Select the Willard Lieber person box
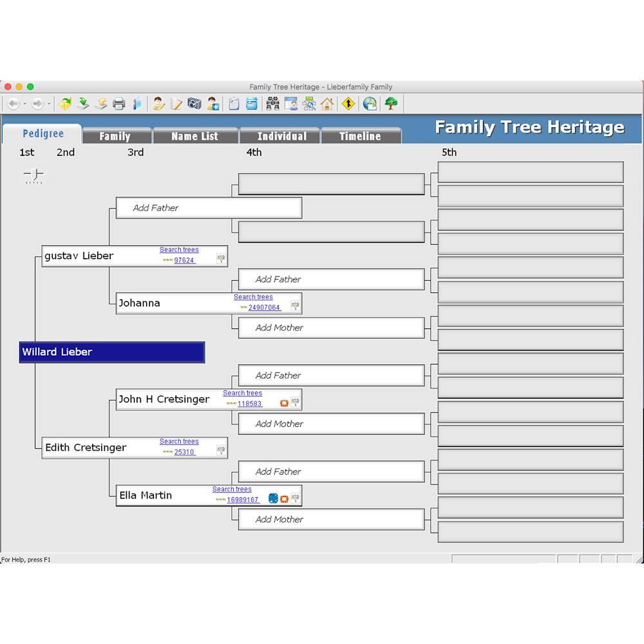The width and height of the screenshot is (644, 644). pyautogui.click(x=112, y=352)
